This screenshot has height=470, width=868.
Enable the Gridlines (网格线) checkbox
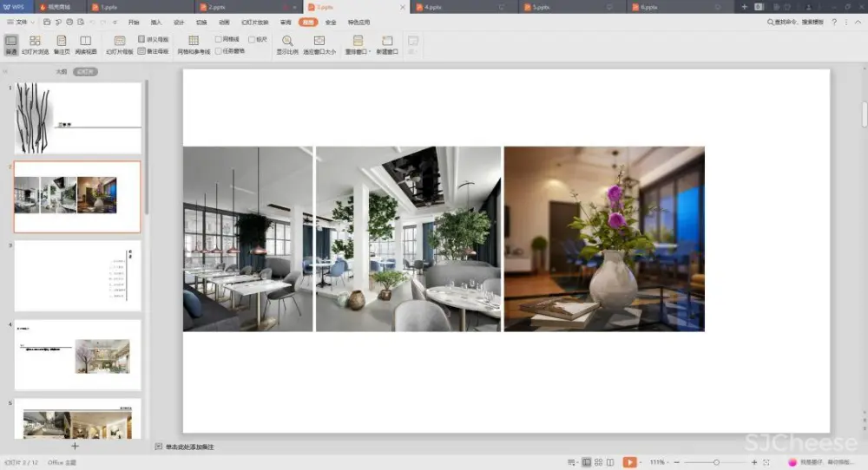coord(219,39)
